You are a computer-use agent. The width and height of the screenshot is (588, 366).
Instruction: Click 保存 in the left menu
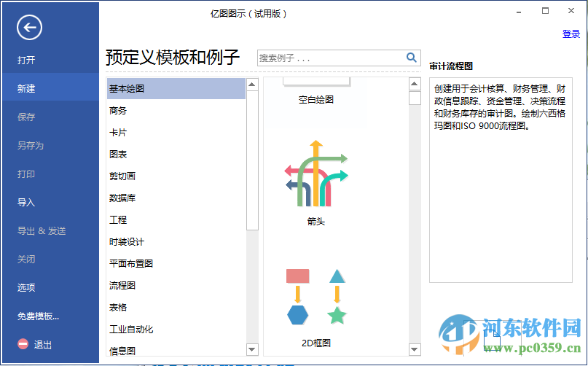pos(26,117)
